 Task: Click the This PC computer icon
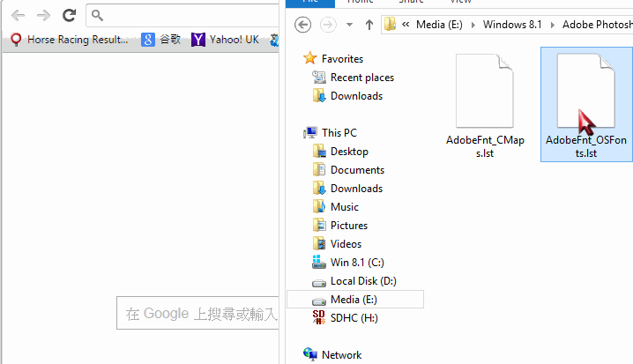coord(310,132)
